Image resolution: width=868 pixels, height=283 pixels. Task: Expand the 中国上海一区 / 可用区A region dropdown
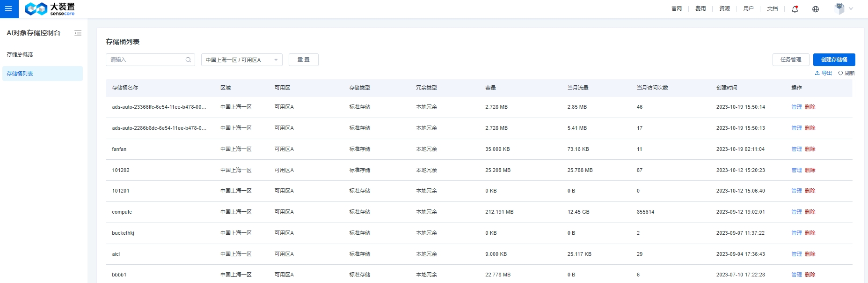click(x=241, y=60)
